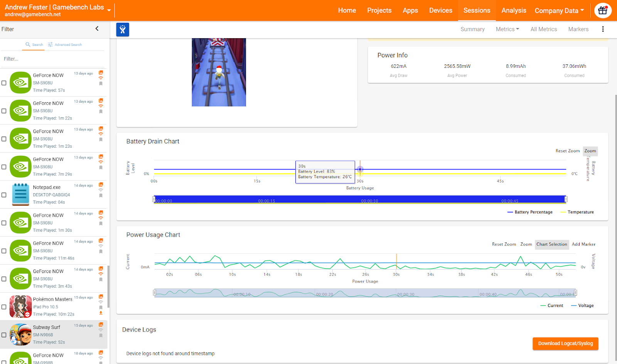Open the Projects tab
This screenshot has height=364, width=617.
click(x=379, y=10)
